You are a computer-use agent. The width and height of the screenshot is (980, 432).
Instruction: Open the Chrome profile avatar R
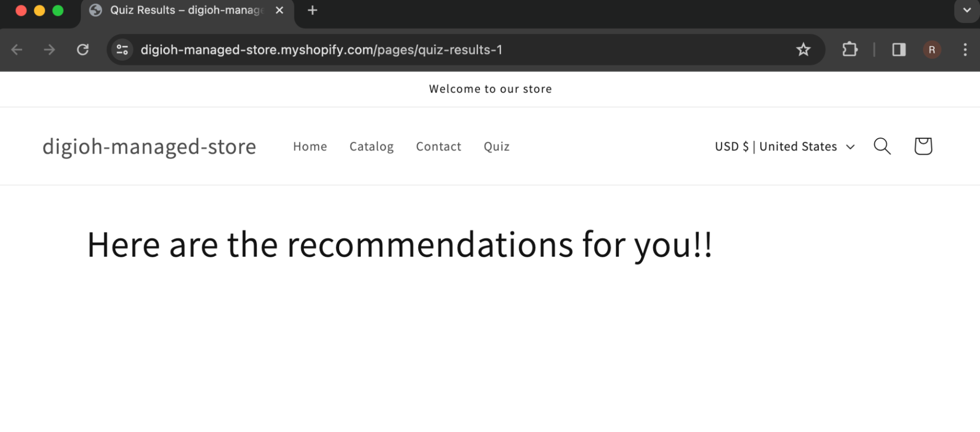[932, 49]
